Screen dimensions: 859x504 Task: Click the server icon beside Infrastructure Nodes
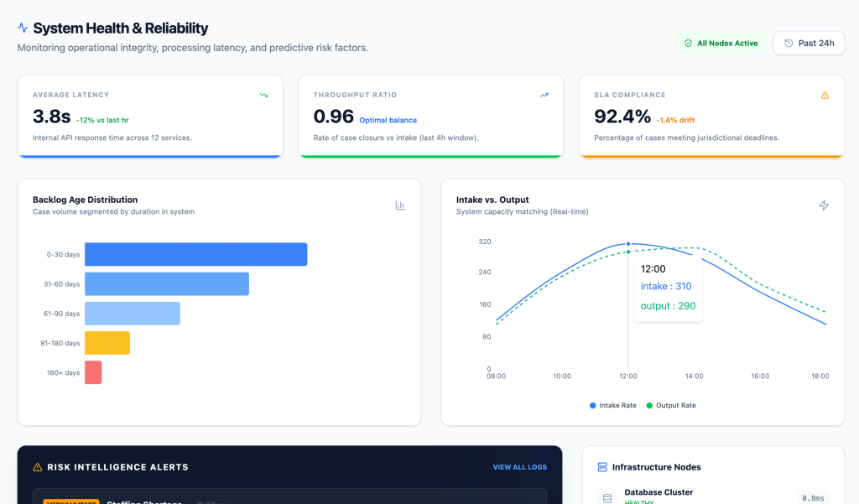(x=601, y=467)
